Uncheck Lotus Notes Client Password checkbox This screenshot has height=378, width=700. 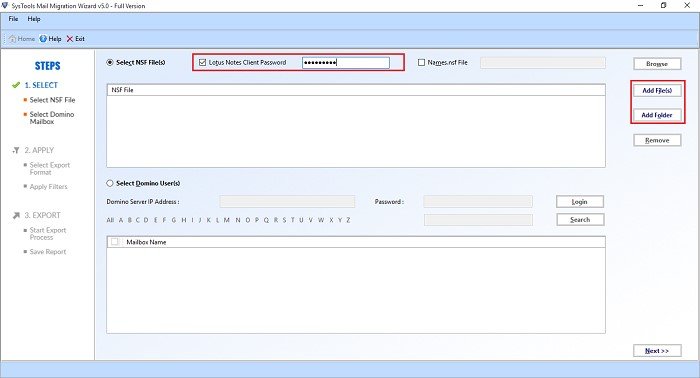(x=202, y=62)
